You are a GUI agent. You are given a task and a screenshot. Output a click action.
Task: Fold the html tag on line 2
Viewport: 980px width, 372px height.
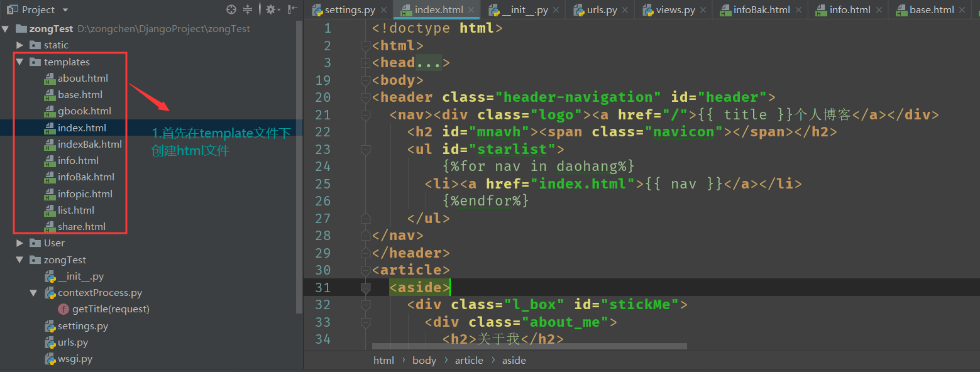(x=365, y=46)
